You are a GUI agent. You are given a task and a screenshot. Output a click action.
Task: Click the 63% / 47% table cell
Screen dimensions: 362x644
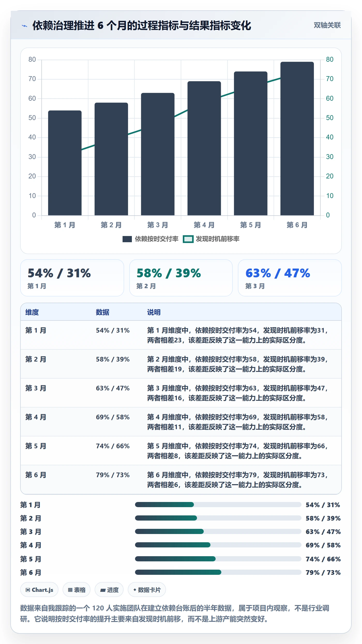tap(113, 388)
